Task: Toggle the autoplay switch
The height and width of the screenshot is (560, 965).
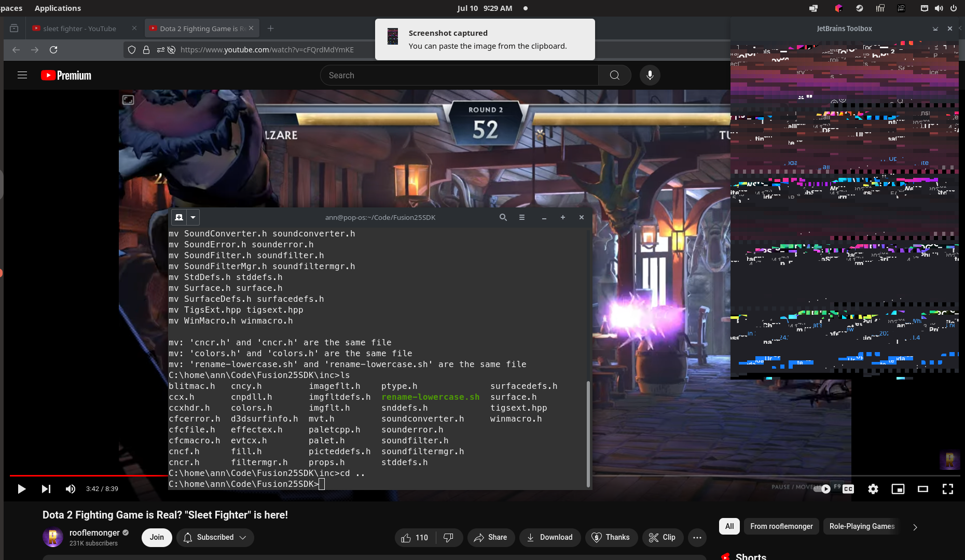Action: (822, 489)
